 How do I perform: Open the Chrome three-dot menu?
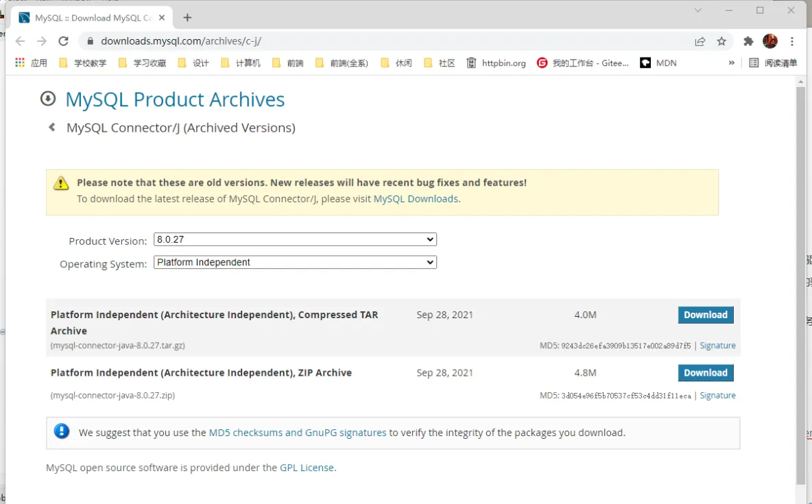tap(792, 41)
